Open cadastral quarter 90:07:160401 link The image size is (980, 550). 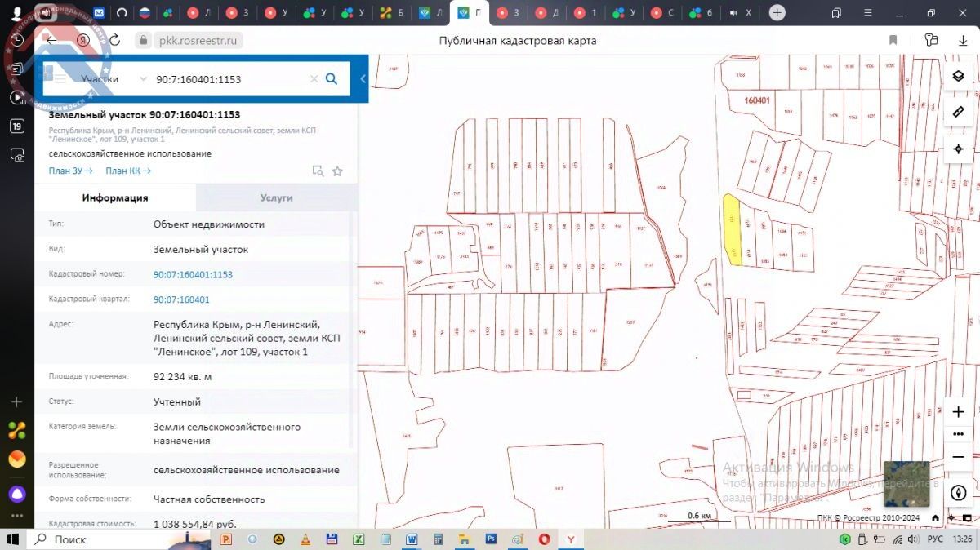[181, 299]
